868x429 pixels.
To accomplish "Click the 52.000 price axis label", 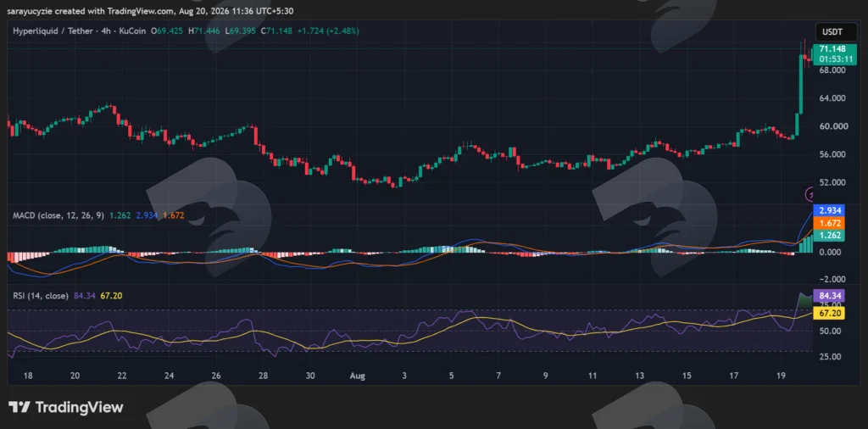I will [x=831, y=182].
